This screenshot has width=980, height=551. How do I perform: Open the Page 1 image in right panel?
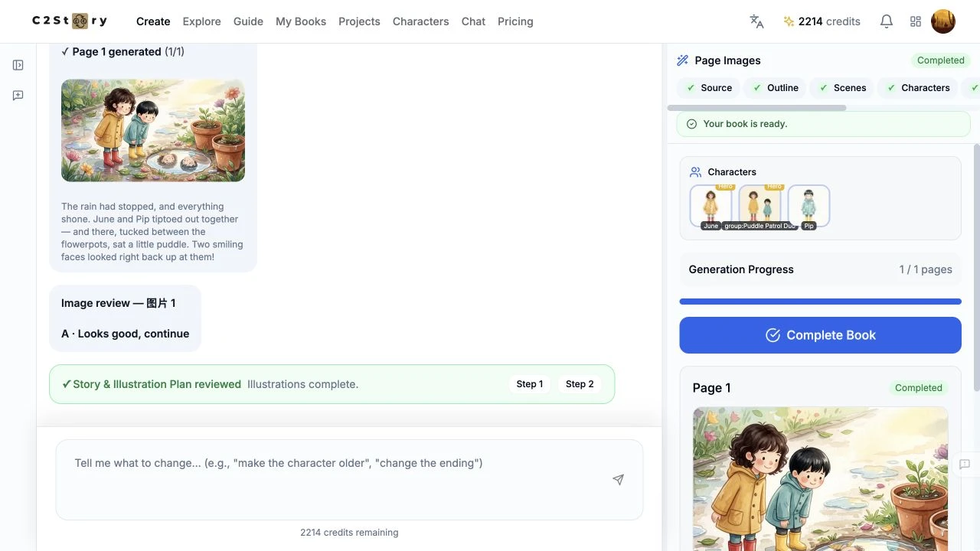(820, 479)
